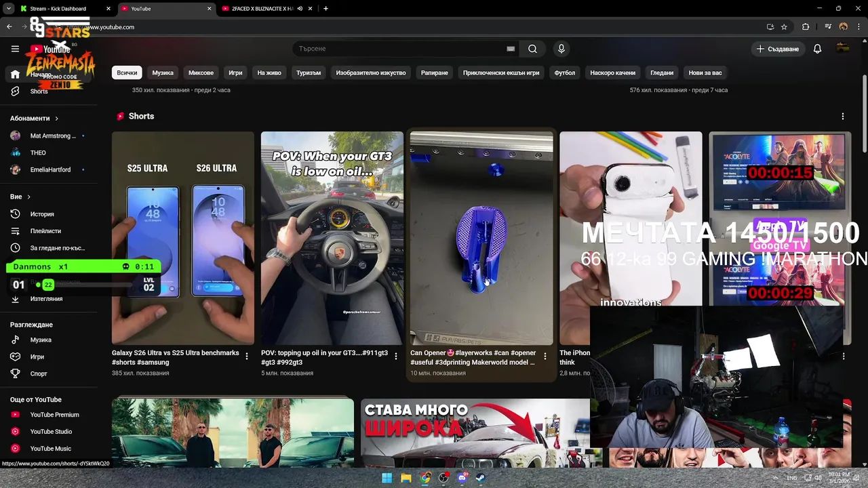
Task: Select the Музика filter chip
Action: pyautogui.click(x=163, y=73)
